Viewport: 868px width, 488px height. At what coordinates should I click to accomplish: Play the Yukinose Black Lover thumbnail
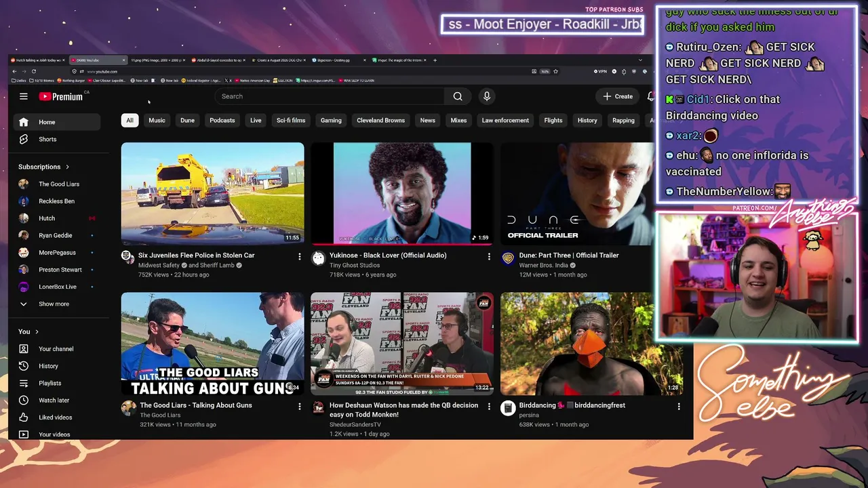click(x=402, y=193)
